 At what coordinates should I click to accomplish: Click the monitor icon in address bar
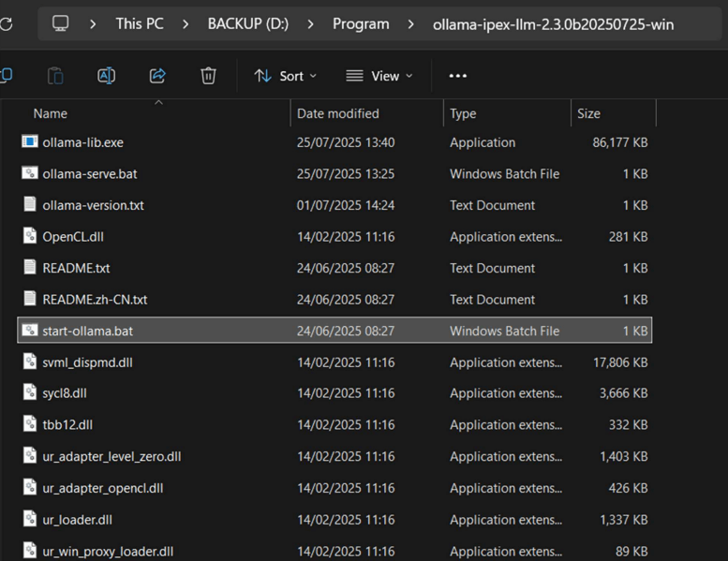[61, 23]
